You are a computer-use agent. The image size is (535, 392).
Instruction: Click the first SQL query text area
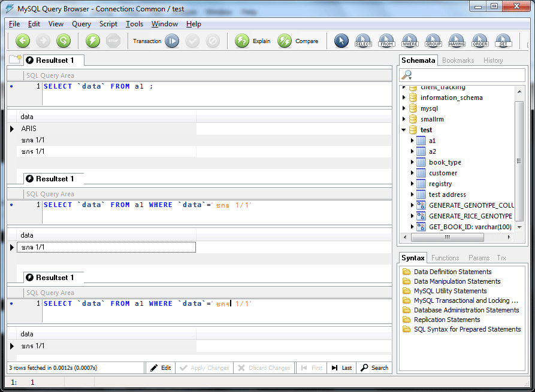(x=217, y=94)
